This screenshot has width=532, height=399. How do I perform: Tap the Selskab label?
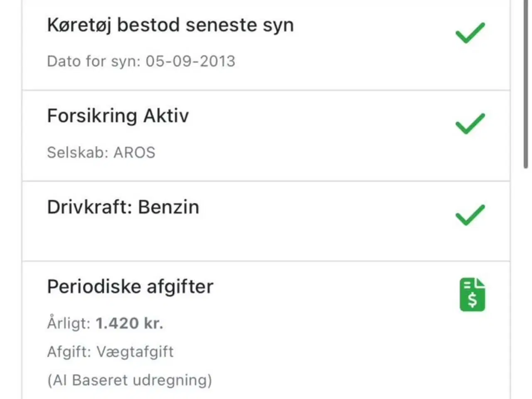pyautogui.click(x=78, y=153)
